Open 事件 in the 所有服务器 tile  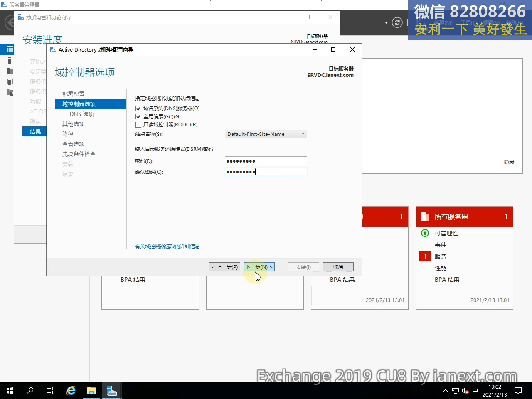pos(441,245)
